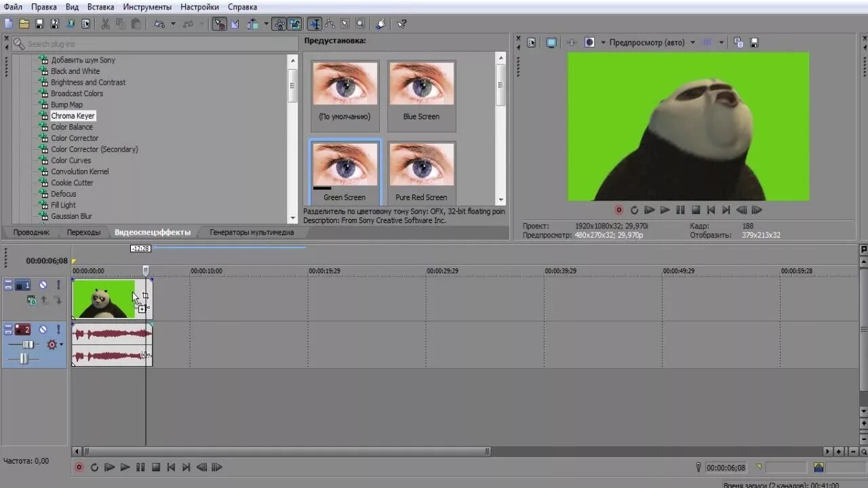Switch to the Генераторы мультимедиа tab
868x488 pixels.
pos(252,232)
